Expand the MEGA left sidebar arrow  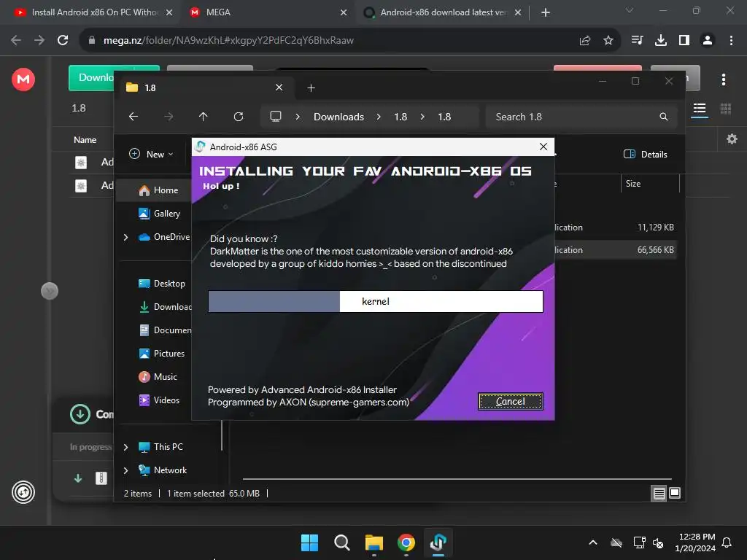[50, 291]
